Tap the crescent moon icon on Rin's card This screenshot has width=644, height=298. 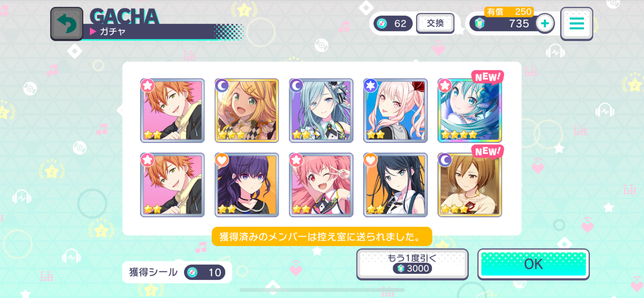point(222,85)
